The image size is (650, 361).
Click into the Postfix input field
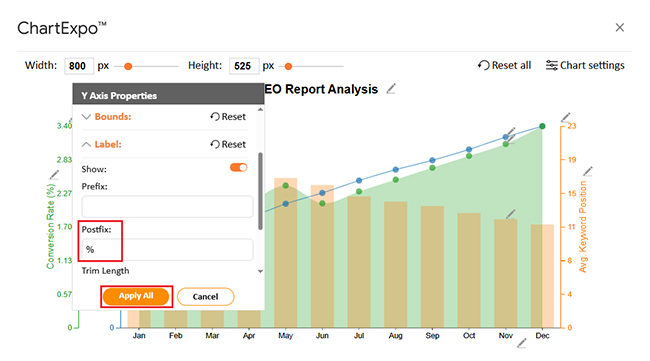tap(167, 250)
